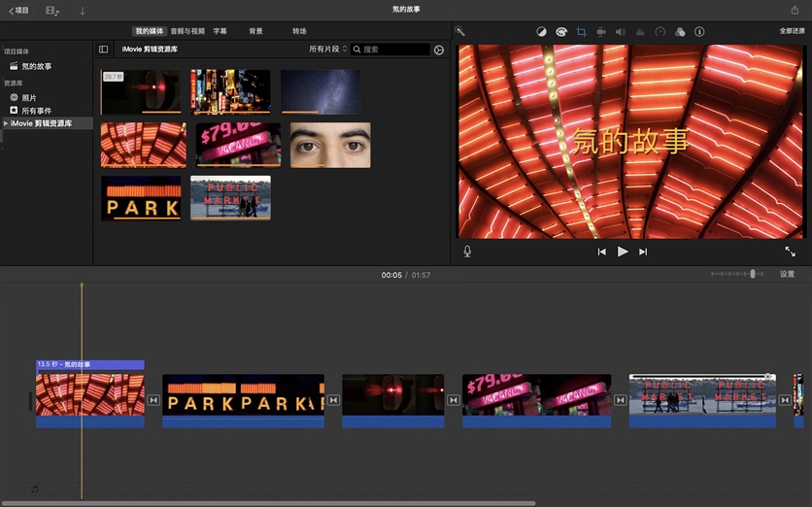
Task: Toggle the library sidebar visibility
Action: (x=104, y=50)
